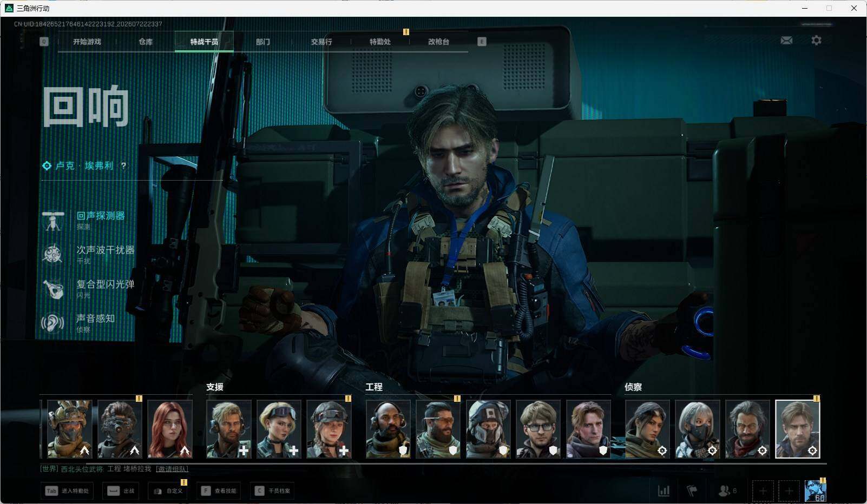Select the bearded engineer with orange glasses
This screenshot has width=867, height=504.
438,429
